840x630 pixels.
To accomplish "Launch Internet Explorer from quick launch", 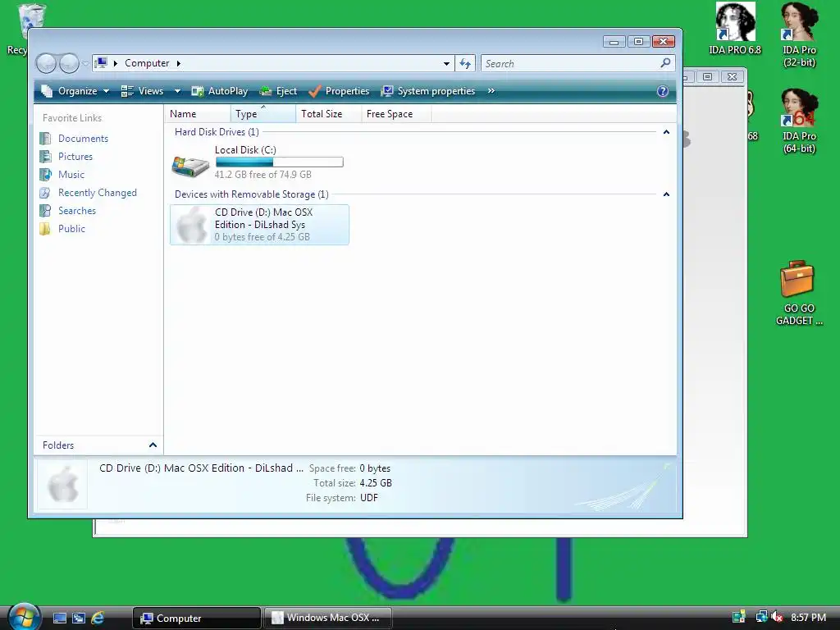I will 98,619.
